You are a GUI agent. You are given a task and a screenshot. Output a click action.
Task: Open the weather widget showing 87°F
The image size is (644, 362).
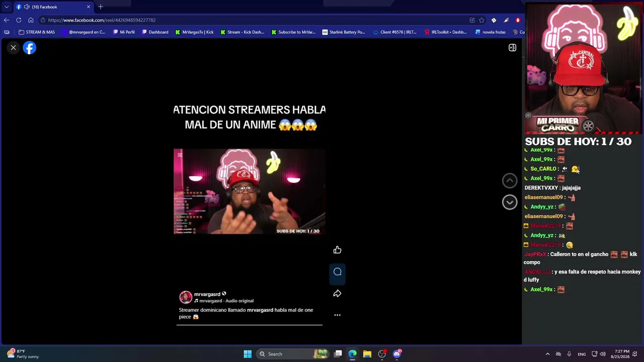(x=23, y=354)
